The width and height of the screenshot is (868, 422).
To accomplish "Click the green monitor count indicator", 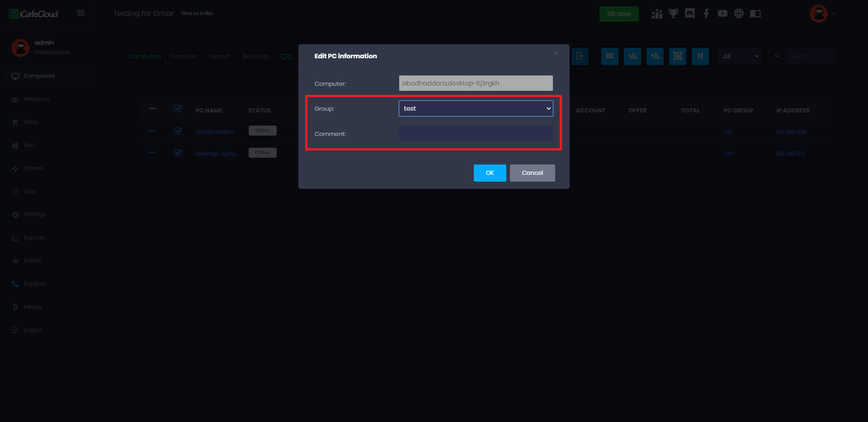I will click(x=287, y=57).
